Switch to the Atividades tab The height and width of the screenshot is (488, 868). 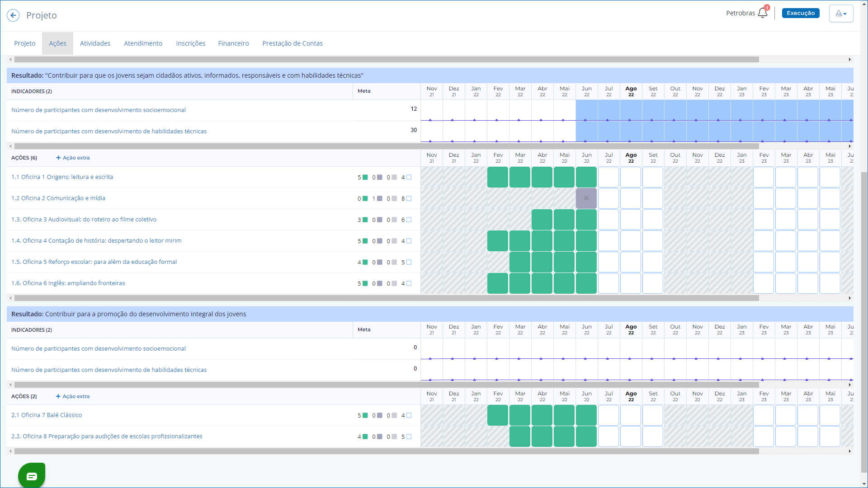(95, 43)
